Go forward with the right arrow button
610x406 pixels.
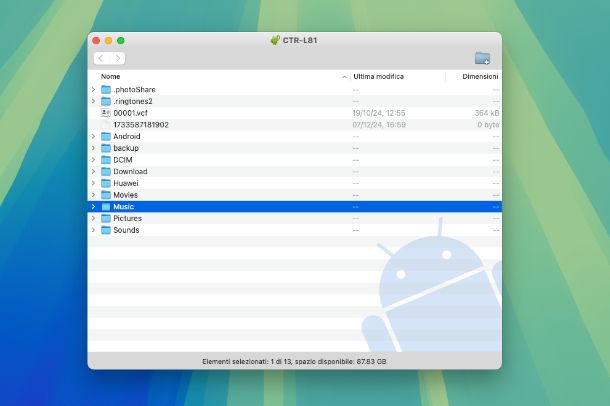click(x=117, y=59)
